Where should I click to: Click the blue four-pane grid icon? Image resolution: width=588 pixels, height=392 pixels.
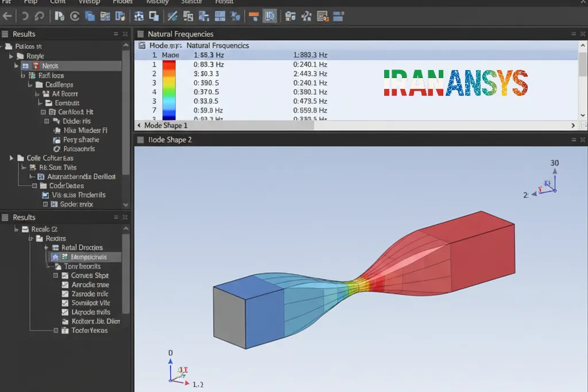coord(220,16)
